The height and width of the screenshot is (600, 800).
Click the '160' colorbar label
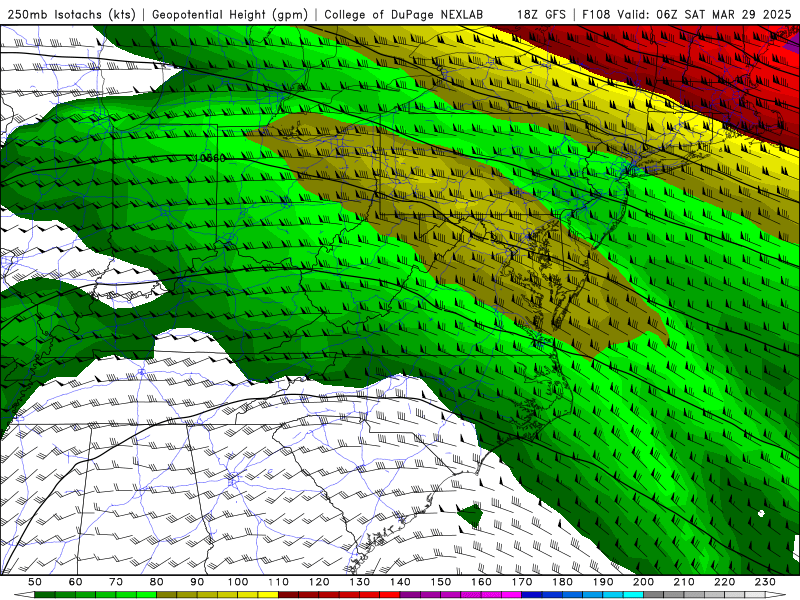[481, 582]
